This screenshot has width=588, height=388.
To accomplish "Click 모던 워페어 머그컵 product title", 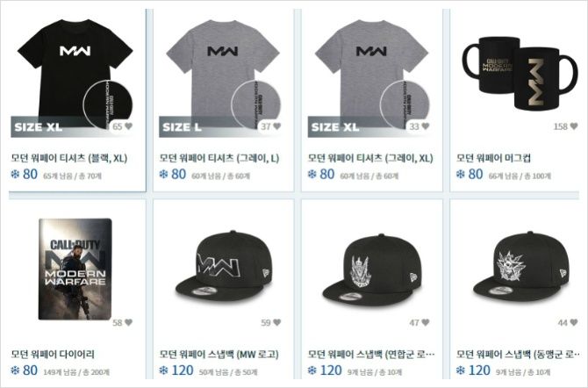I will tap(493, 158).
